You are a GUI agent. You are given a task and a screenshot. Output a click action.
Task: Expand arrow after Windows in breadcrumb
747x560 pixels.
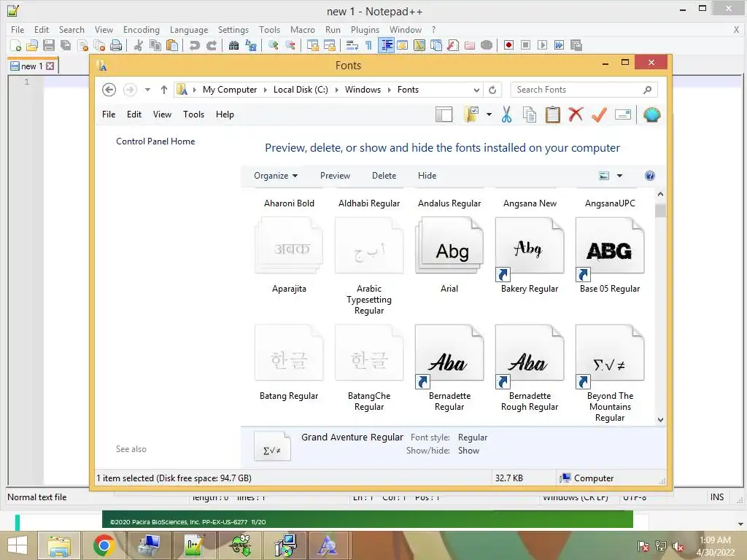[390, 90]
